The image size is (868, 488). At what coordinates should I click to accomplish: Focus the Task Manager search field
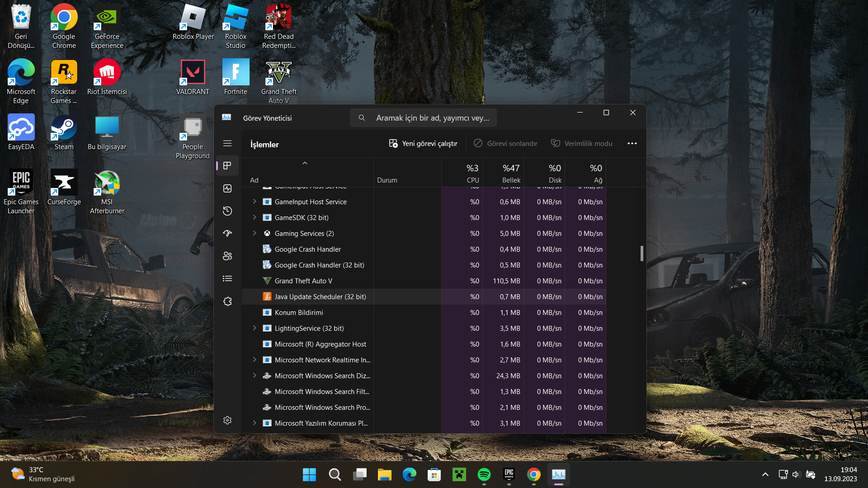(x=432, y=118)
